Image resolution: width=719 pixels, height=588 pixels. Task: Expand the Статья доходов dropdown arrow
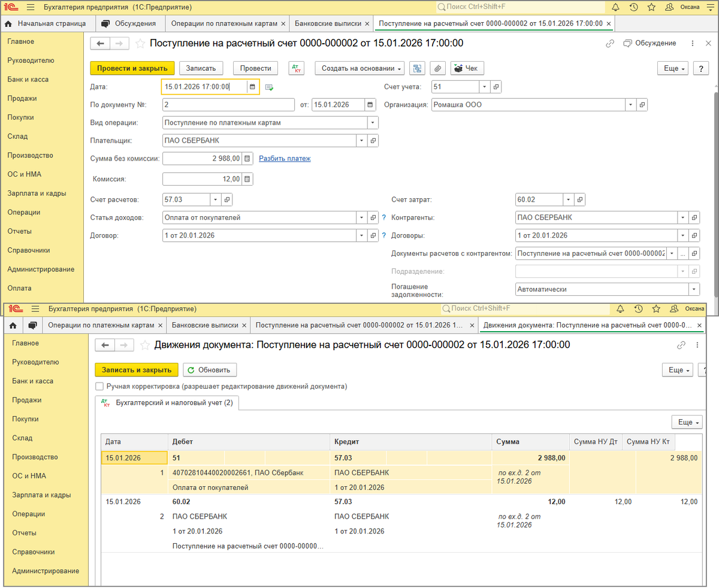(361, 217)
